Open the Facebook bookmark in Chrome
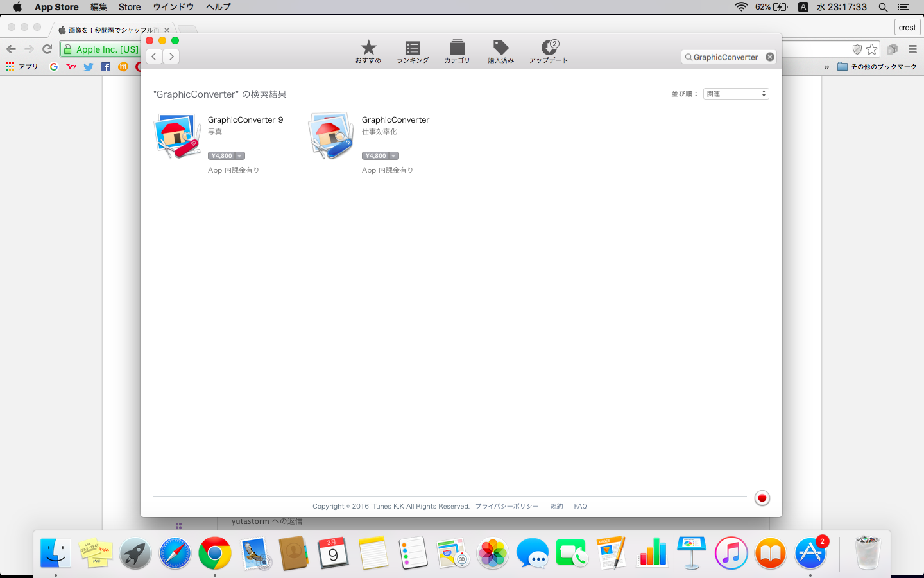The image size is (924, 578). click(x=106, y=67)
